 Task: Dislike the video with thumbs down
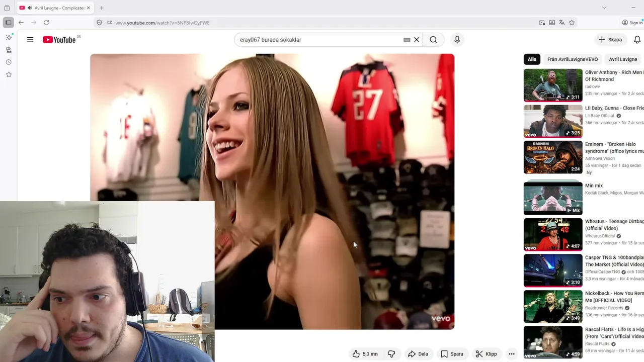(391, 354)
